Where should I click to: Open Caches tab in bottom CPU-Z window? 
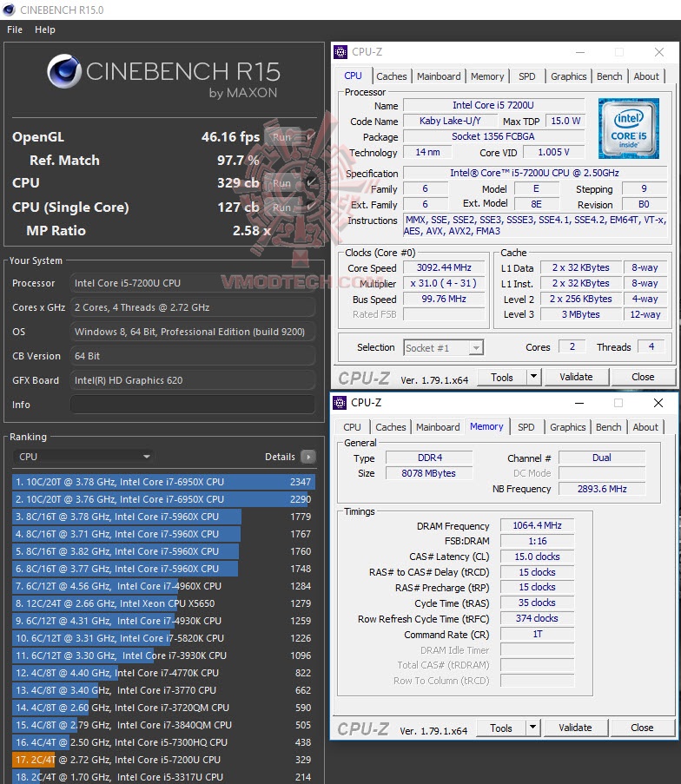[391, 427]
